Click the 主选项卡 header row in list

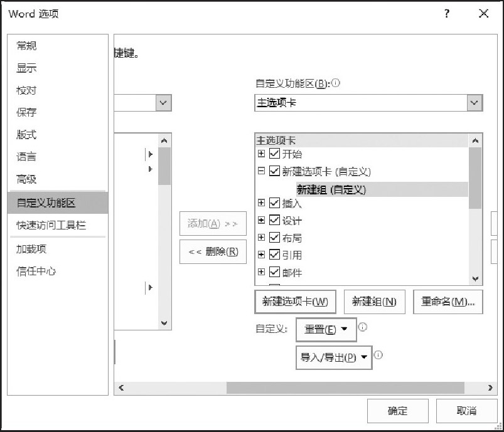362,140
